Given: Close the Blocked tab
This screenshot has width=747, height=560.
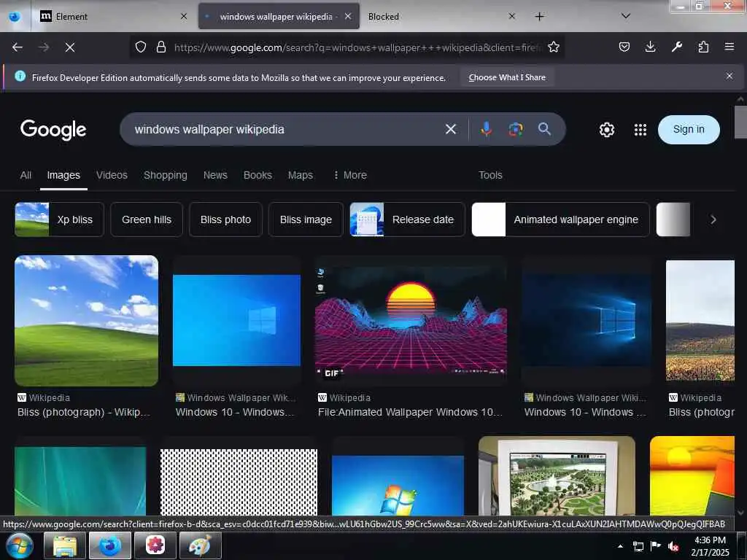Looking at the screenshot, I should [511, 16].
